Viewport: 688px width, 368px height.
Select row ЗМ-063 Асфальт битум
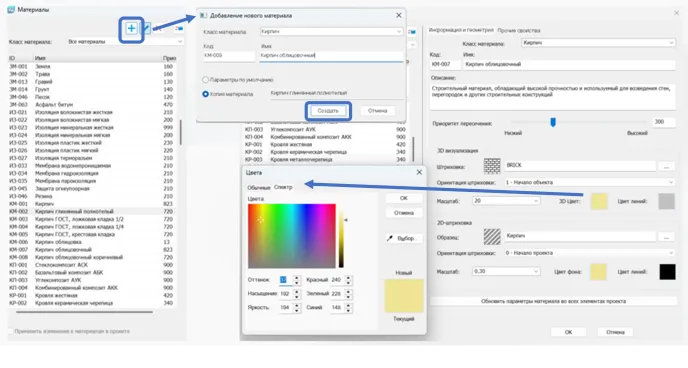coord(91,105)
